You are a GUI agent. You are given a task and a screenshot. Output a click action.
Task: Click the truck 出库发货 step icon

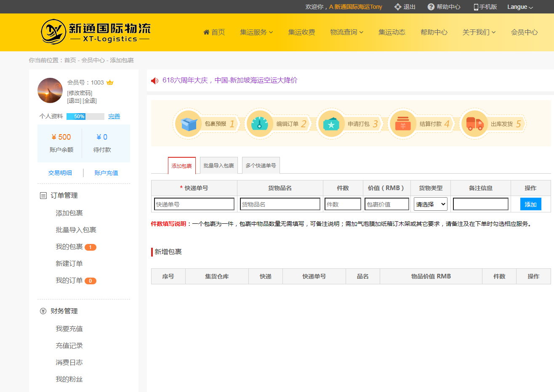click(474, 124)
